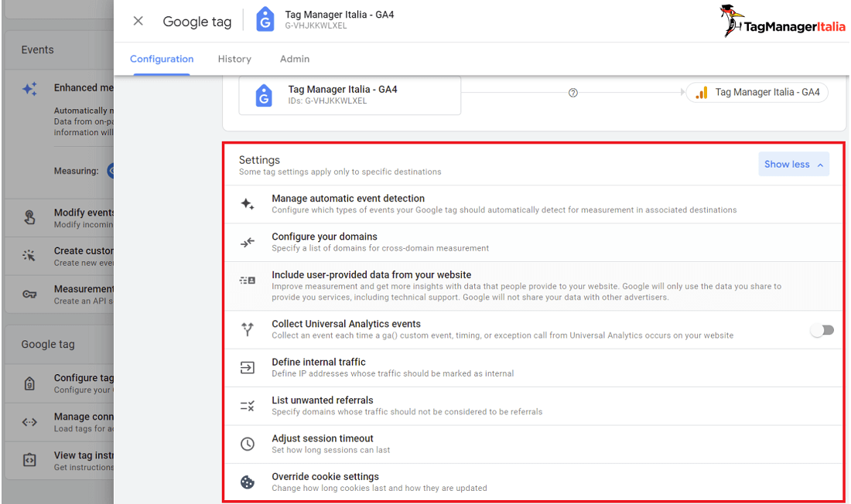Click Create custom events row in background

[60, 256]
